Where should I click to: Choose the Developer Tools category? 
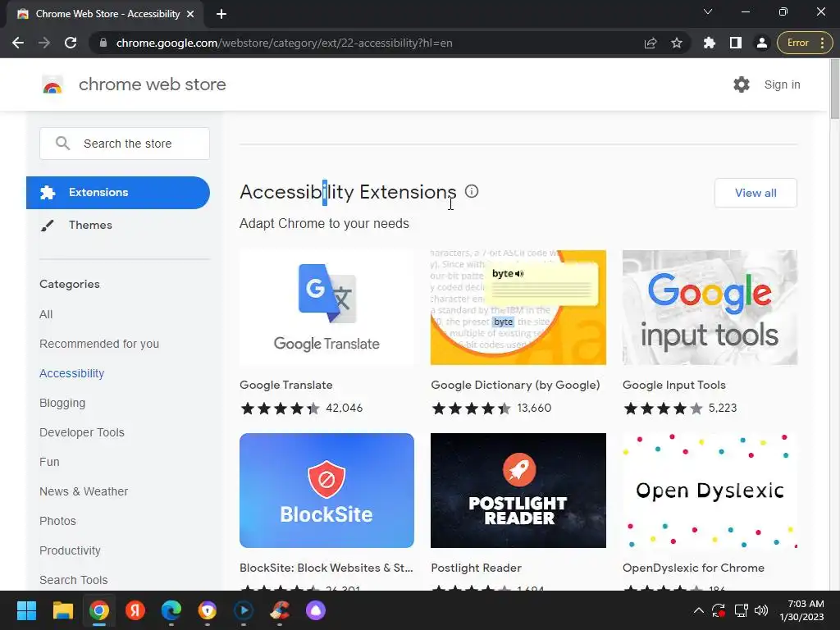pyautogui.click(x=82, y=432)
